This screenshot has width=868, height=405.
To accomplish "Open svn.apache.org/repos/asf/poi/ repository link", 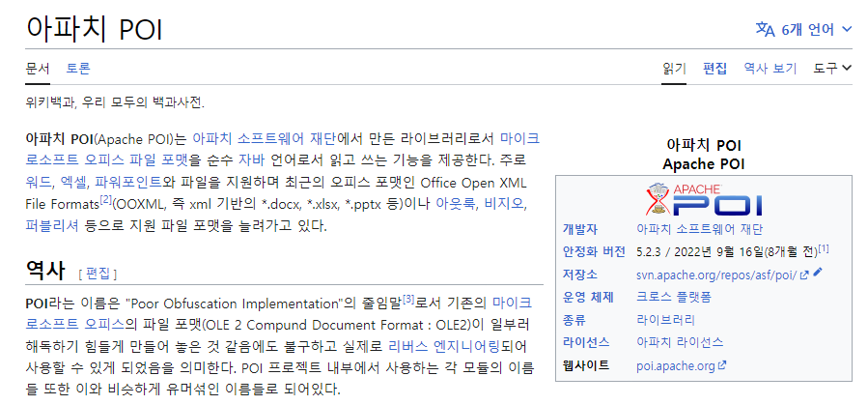I will pyautogui.click(x=716, y=275).
